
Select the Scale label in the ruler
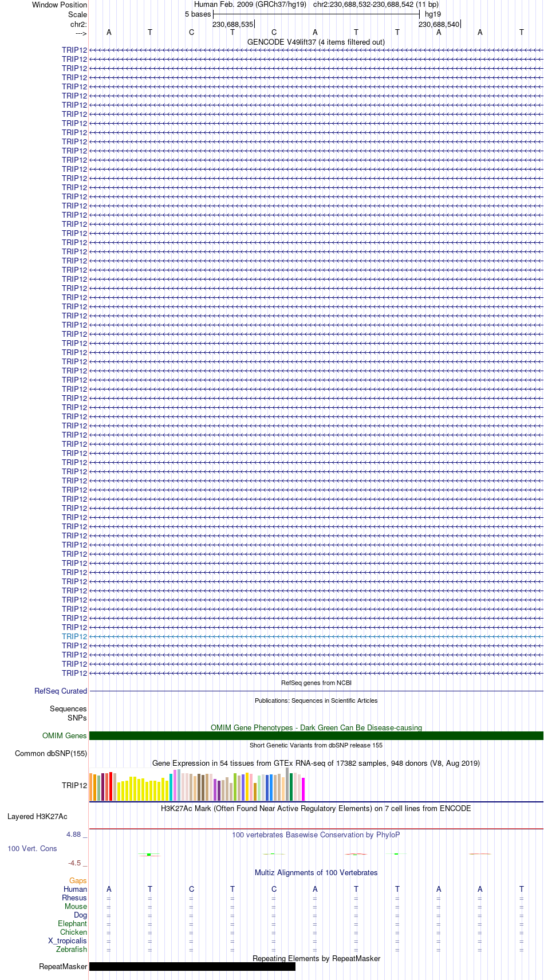(x=77, y=14)
